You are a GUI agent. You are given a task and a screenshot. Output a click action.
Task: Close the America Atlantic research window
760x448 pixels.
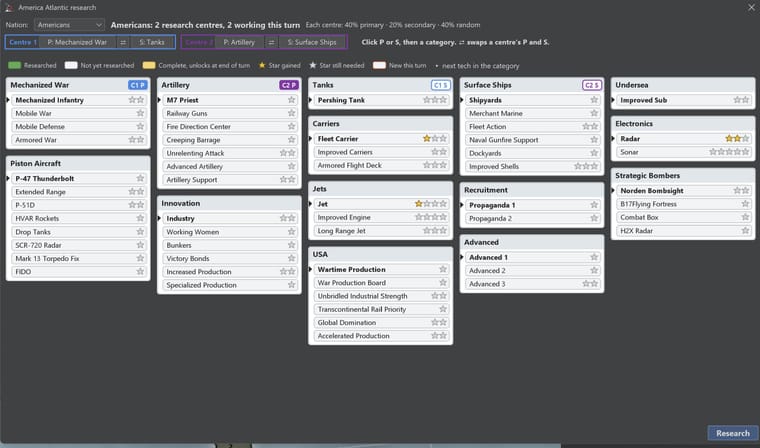click(x=751, y=7)
